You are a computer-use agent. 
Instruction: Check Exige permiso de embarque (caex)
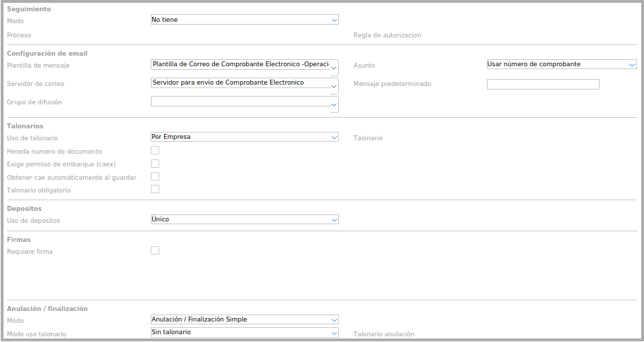click(155, 164)
